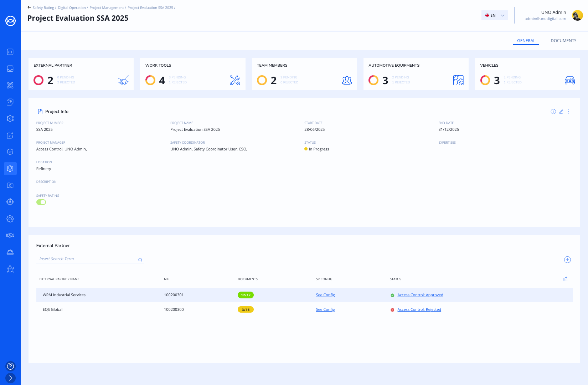Open the EN language dropdown
This screenshot has width=588, height=385.
pyautogui.click(x=494, y=15)
